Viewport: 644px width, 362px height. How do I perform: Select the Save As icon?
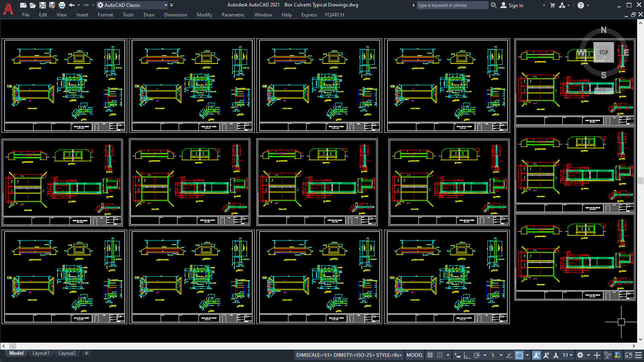(52, 5)
